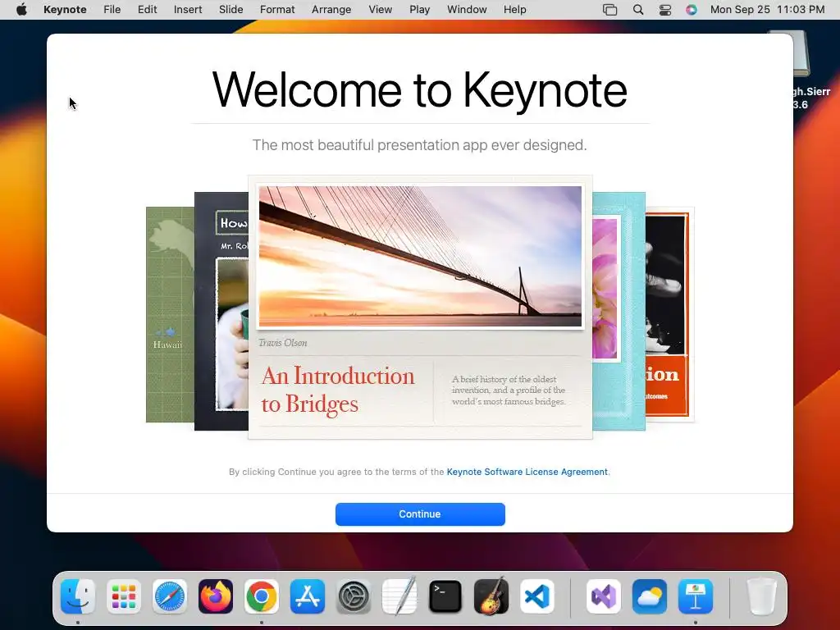Click the teal flower theme thumbnail
Viewport: 840px width, 630px height.
pyautogui.click(x=619, y=311)
